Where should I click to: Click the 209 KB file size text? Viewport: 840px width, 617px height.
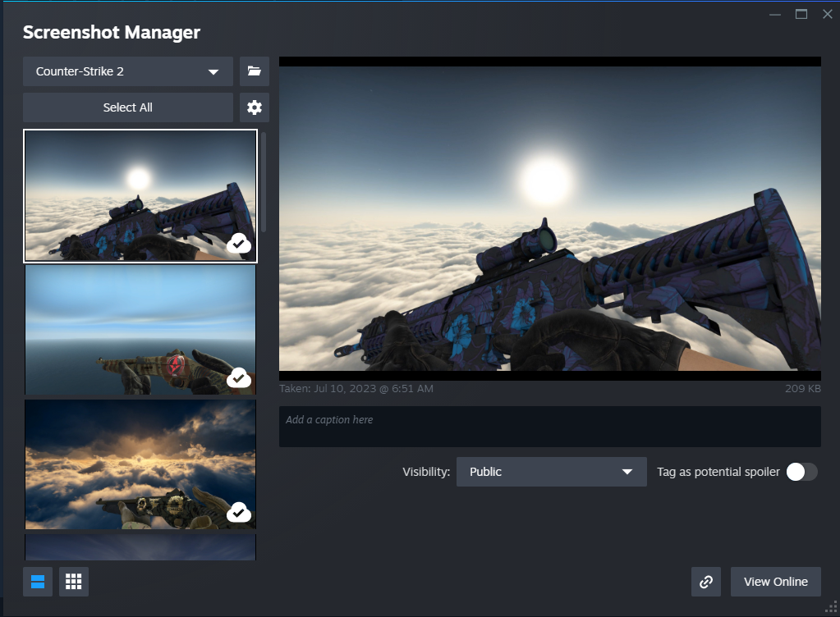[x=802, y=389]
